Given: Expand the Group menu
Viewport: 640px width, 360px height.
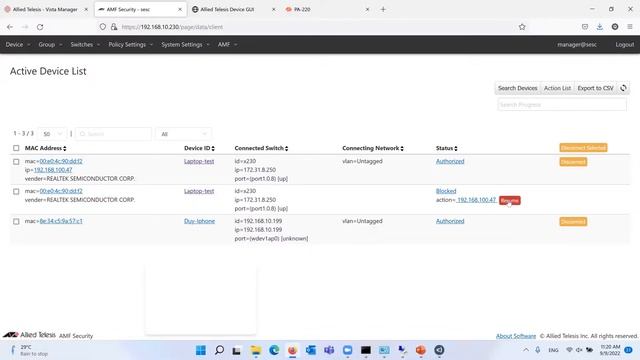Looking at the screenshot, I should (50, 44).
